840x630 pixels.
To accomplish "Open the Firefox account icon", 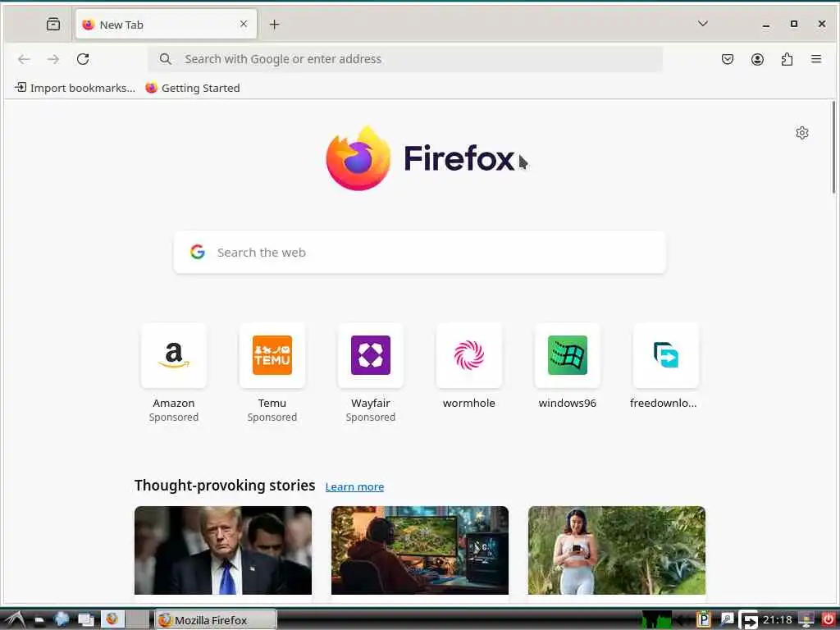I will [757, 59].
